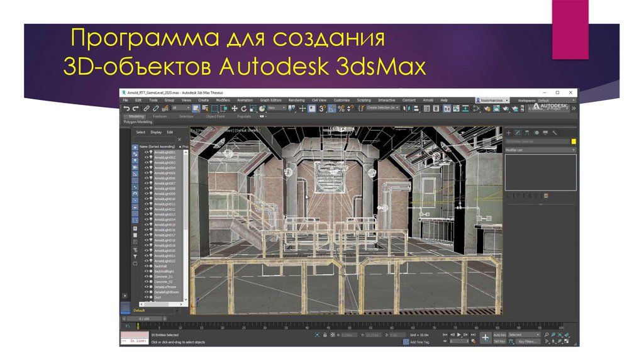Click the Undo arrow icon
Viewport: 644px width, 361px height.
click(x=126, y=108)
